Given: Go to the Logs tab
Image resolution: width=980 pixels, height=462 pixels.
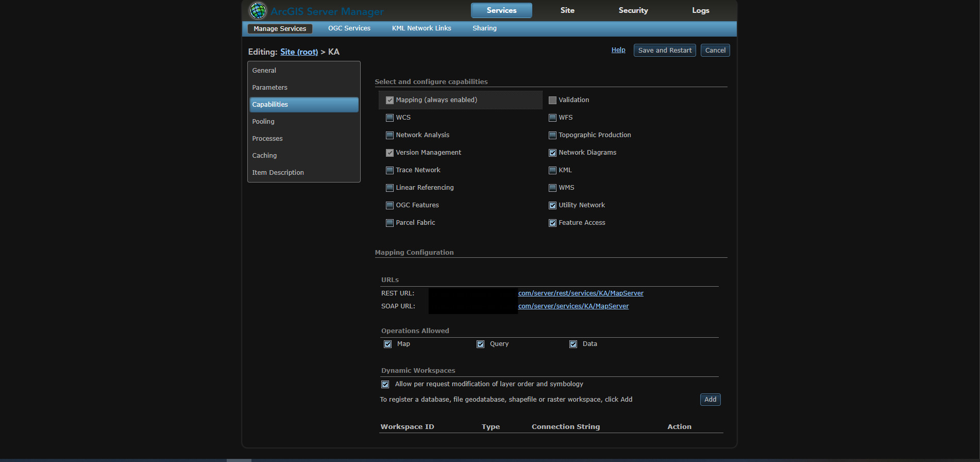Looking at the screenshot, I should point(701,10).
